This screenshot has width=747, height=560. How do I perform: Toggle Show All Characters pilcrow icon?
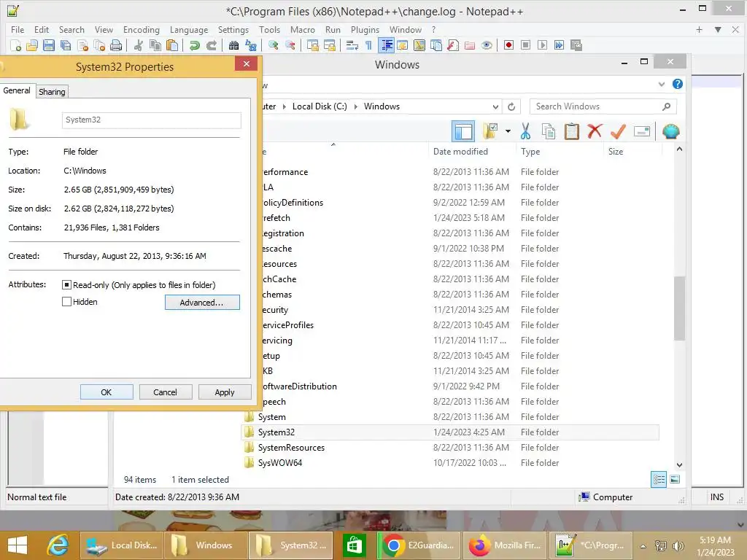368,45
